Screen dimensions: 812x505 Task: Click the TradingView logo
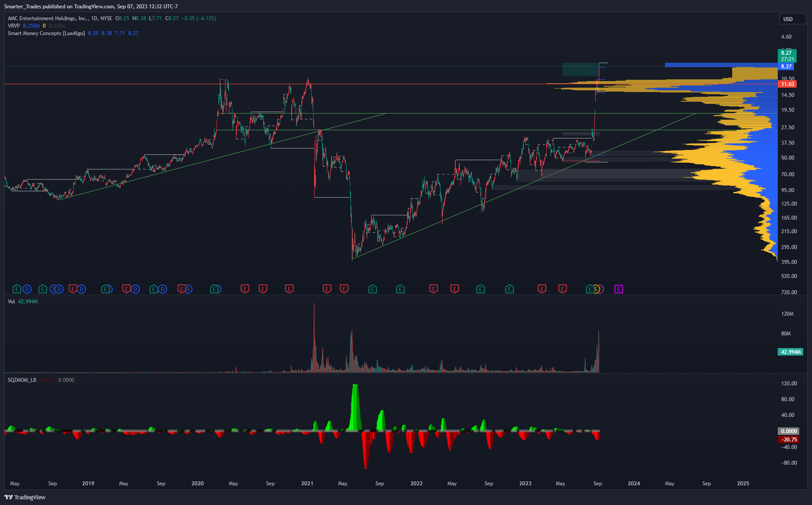[x=25, y=497]
